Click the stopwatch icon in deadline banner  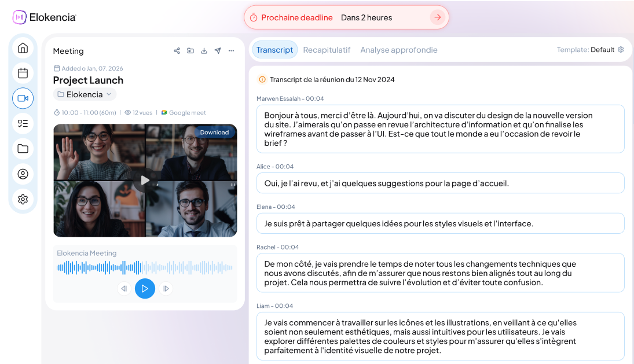(254, 17)
